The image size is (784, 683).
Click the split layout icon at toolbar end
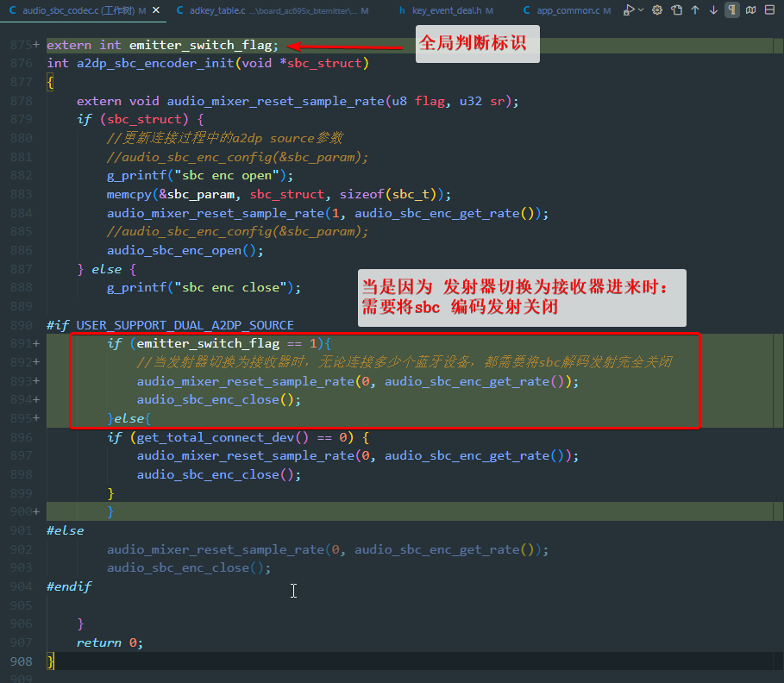(770, 10)
